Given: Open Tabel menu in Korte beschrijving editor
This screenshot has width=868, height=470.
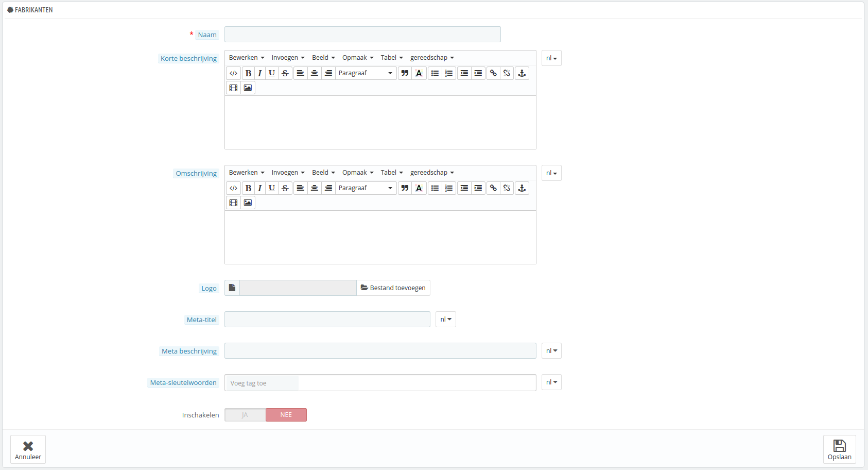Looking at the screenshot, I should [392, 58].
